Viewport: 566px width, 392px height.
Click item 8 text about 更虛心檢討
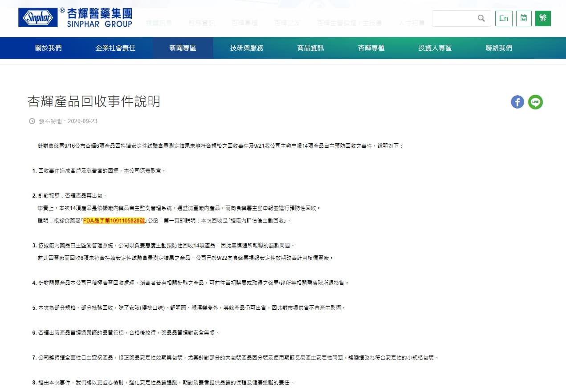click(166, 383)
